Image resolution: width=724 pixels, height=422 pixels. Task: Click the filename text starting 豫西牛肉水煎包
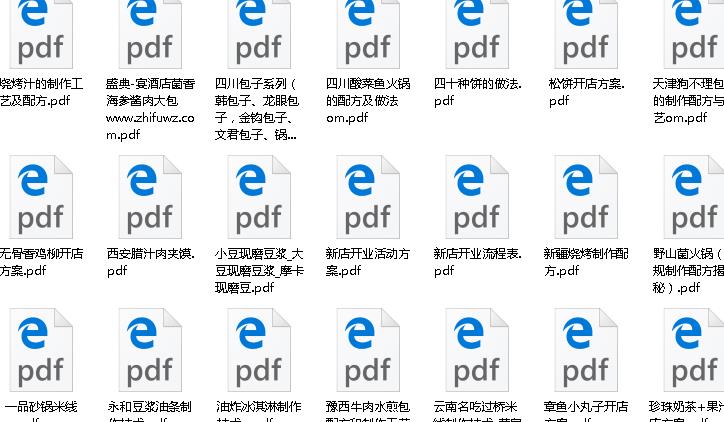click(x=368, y=411)
